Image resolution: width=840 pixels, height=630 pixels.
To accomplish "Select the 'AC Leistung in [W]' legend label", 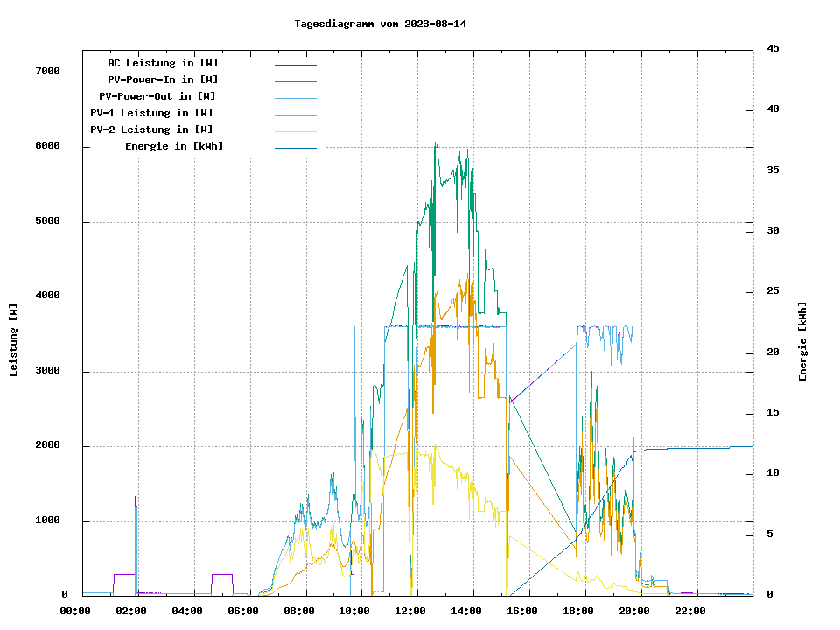I will click(x=163, y=63).
